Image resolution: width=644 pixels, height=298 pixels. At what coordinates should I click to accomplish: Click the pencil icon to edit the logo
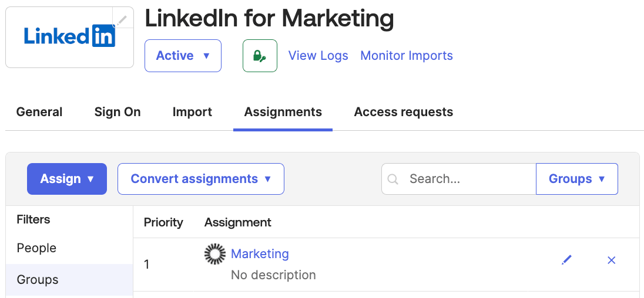click(122, 20)
